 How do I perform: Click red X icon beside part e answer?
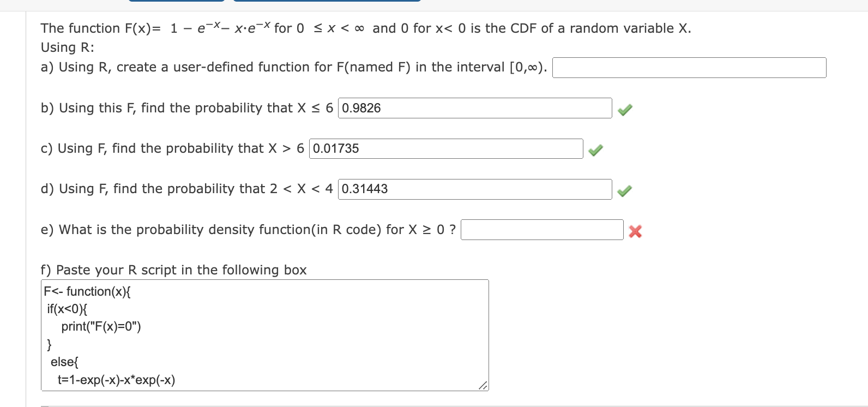(635, 231)
